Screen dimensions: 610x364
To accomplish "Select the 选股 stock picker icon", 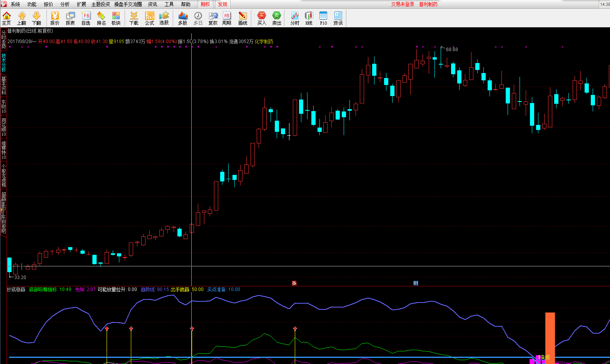I will 164,18.
